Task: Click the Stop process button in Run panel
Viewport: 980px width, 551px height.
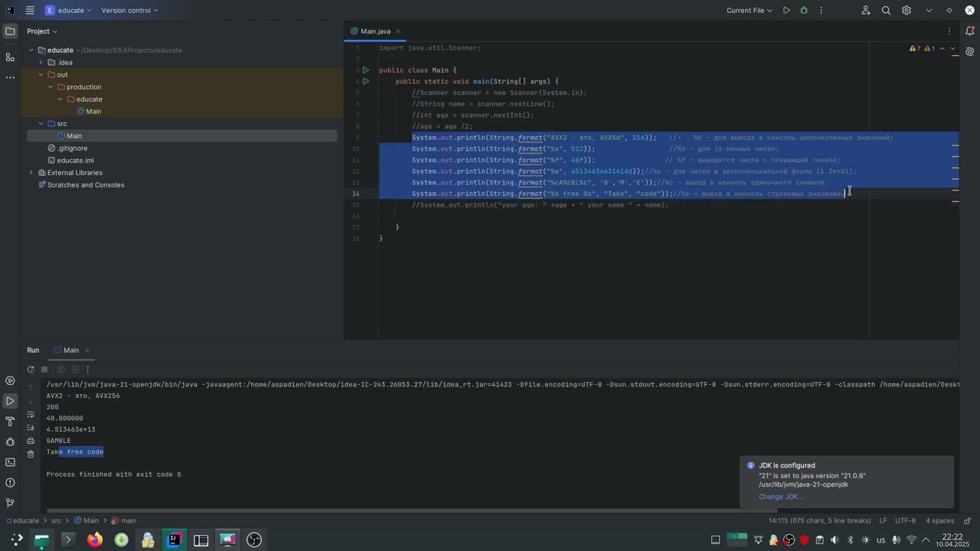Action: (44, 370)
